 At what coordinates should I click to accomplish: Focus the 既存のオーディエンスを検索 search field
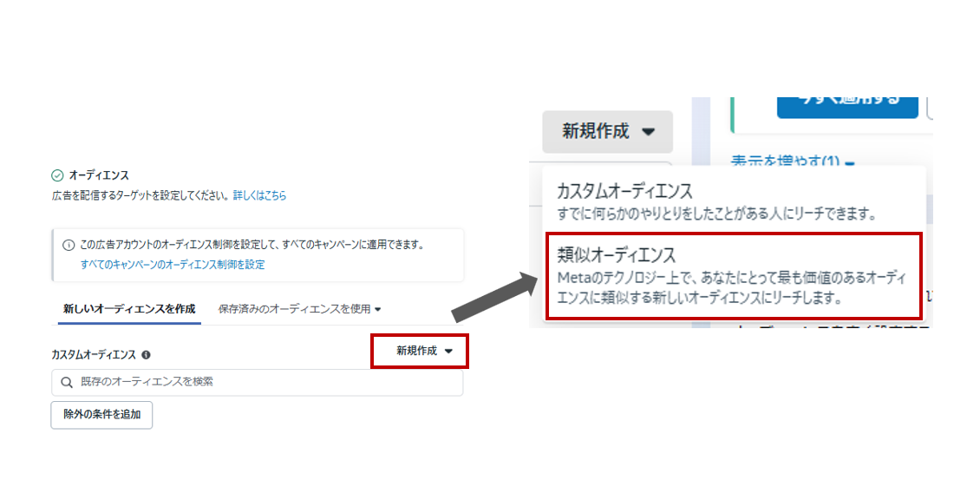[260, 382]
